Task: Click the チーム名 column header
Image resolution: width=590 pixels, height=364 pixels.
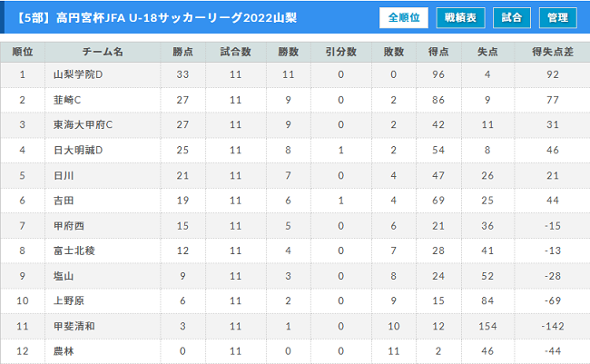Action: click(103, 52)
